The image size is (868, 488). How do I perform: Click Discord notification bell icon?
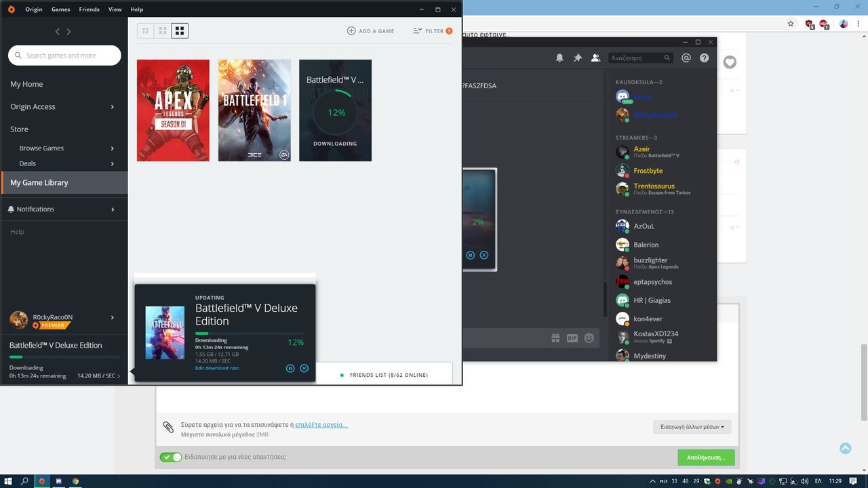559,58
